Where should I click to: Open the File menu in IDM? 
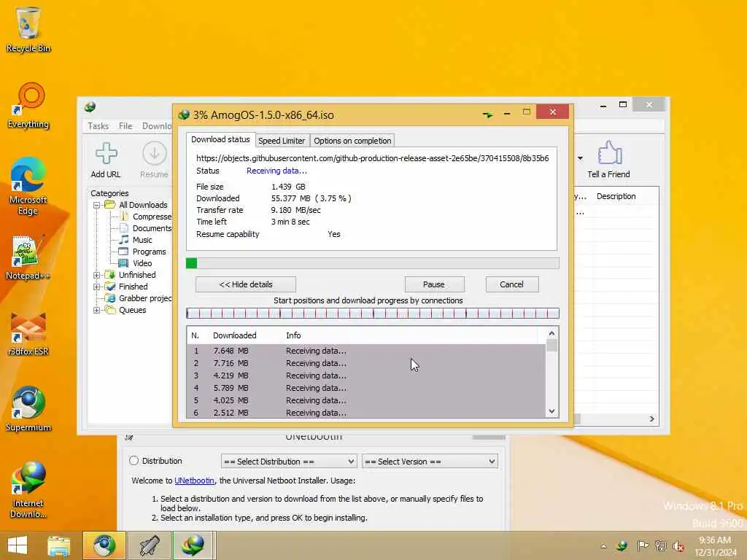point(125,125)
